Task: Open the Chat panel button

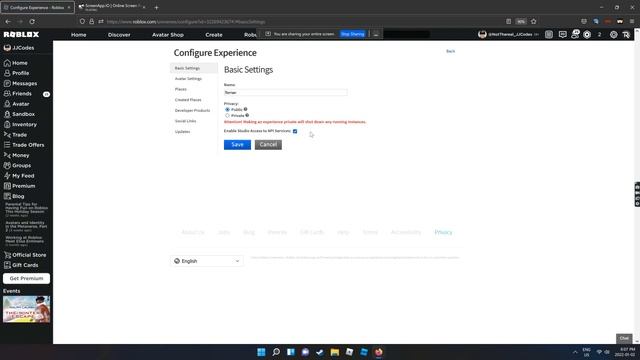Action: click(x=624, y=338)
